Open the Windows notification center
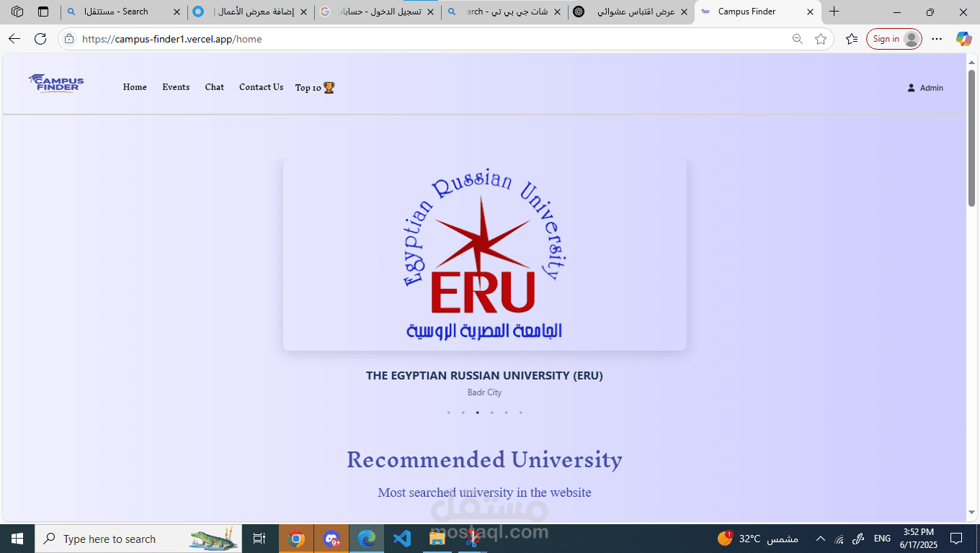The height and width of the screenshot is (553, 980). (x=956, y=539)
